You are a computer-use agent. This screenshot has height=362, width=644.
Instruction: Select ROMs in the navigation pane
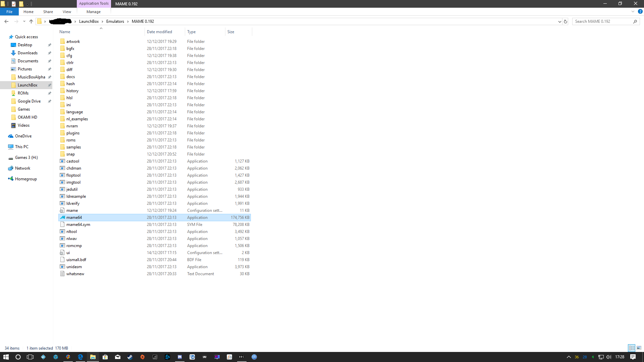23,93
